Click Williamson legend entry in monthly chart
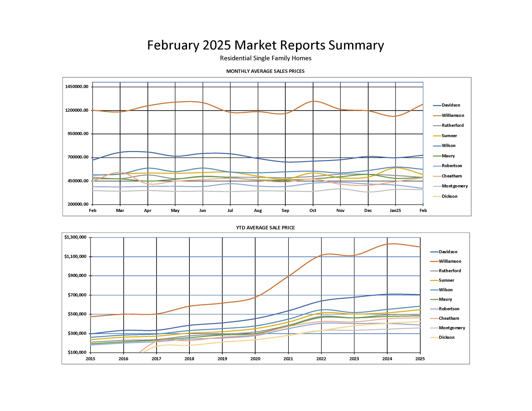Viewport: 532px width, 411px height. [452, 116]
